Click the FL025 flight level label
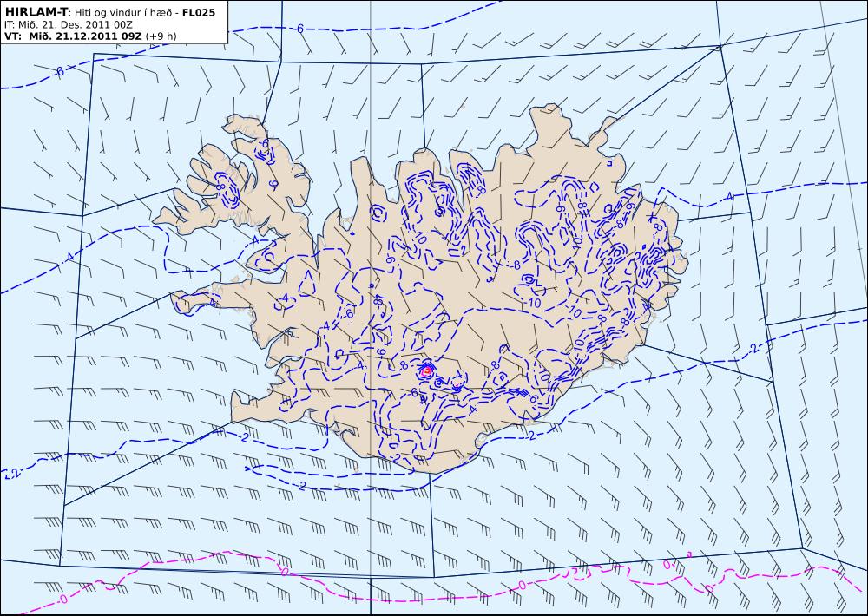Viewport: 868px width, 616px height. (x=199, y=11)
